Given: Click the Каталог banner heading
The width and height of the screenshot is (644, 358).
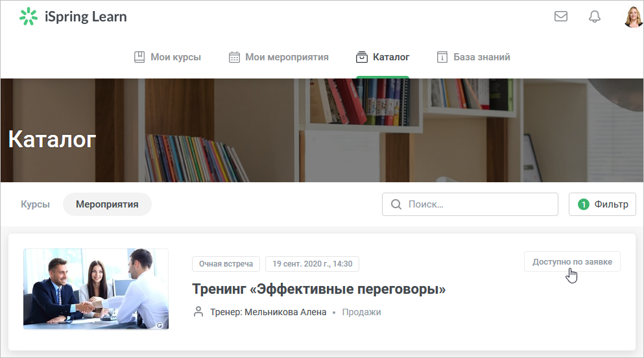Looking at the screenshot, I should click(52, 139).
